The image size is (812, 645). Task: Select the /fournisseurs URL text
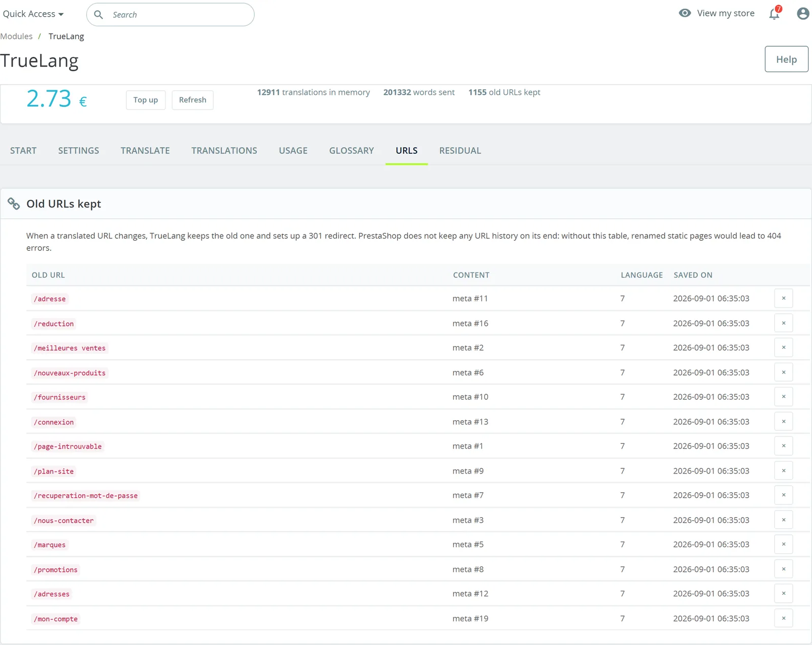click(59, 397)
